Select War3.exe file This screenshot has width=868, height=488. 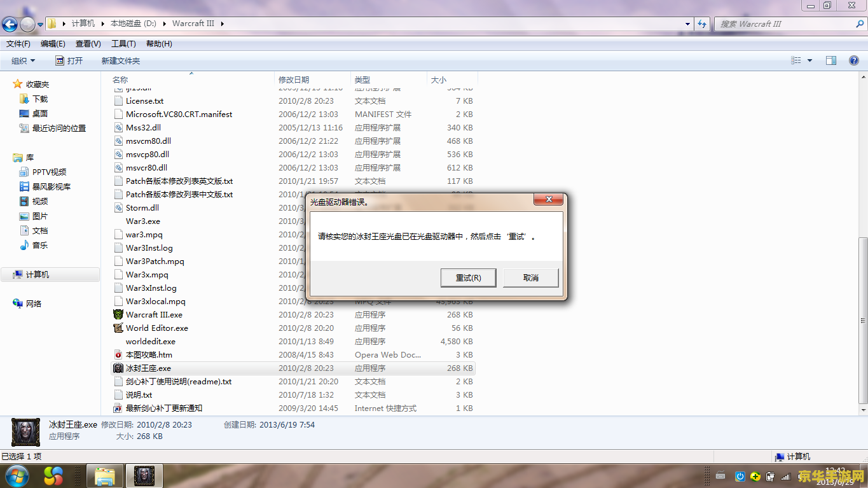pyautogui.click(x=143, y=221)
